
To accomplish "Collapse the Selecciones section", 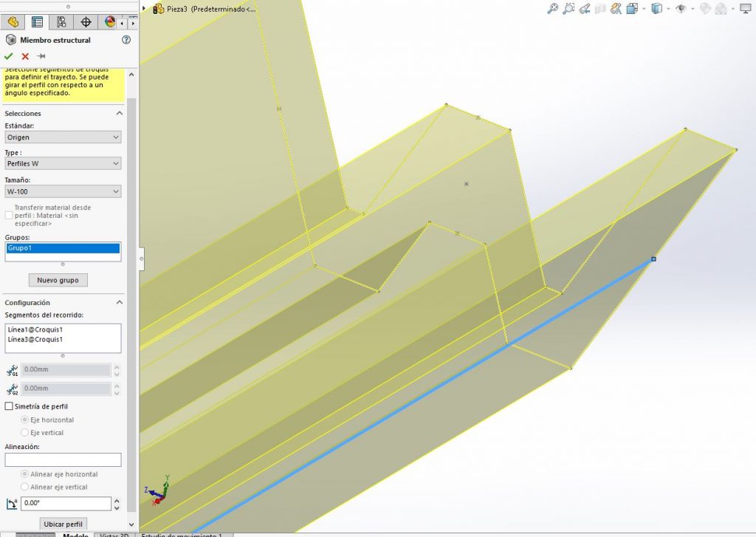I will pyautogui.click(x=118, y=113).
